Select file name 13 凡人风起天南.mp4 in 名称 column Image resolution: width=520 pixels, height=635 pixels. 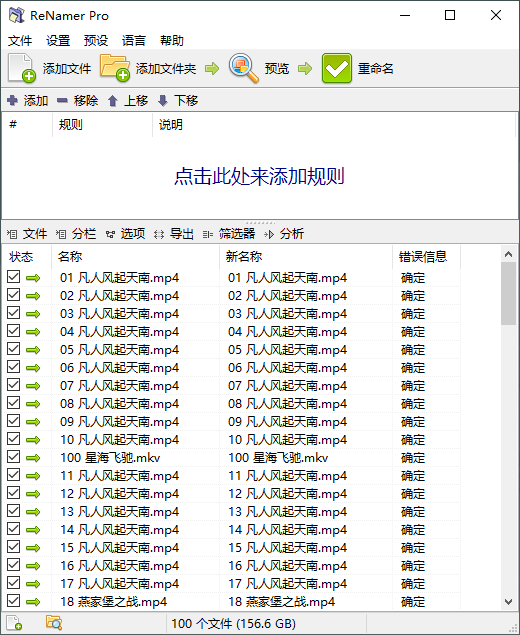119,512
